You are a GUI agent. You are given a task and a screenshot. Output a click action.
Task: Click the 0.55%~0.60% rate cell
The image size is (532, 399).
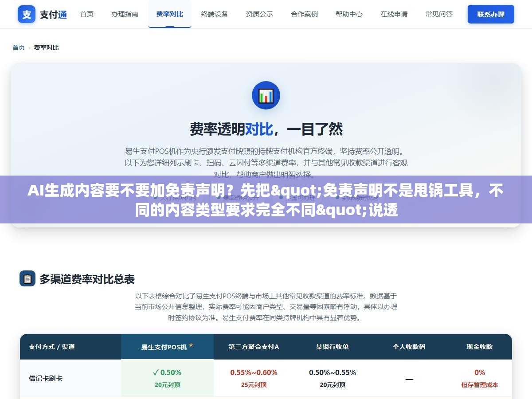point(254,372)
